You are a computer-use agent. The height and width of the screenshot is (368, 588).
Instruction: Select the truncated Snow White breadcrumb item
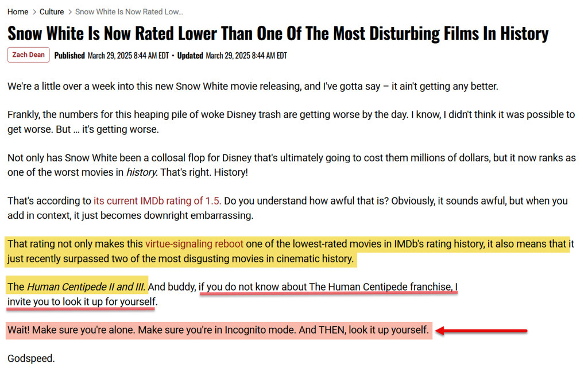coord(129,11)
